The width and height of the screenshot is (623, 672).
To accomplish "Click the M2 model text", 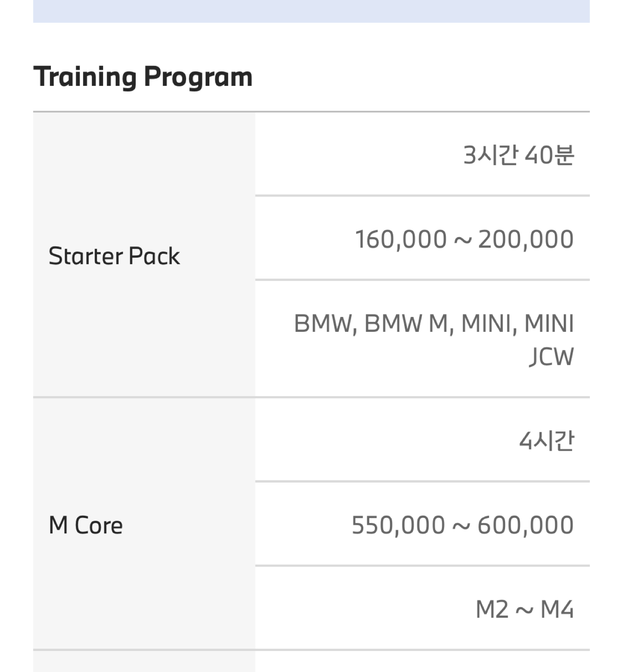I will tap(492, 609).
